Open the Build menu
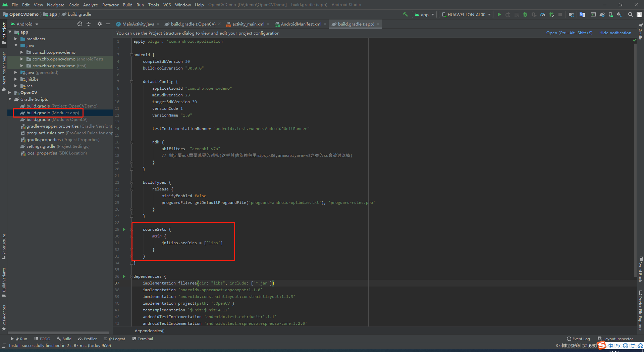This screenshot has width=644, height=352. pos(127,5)
